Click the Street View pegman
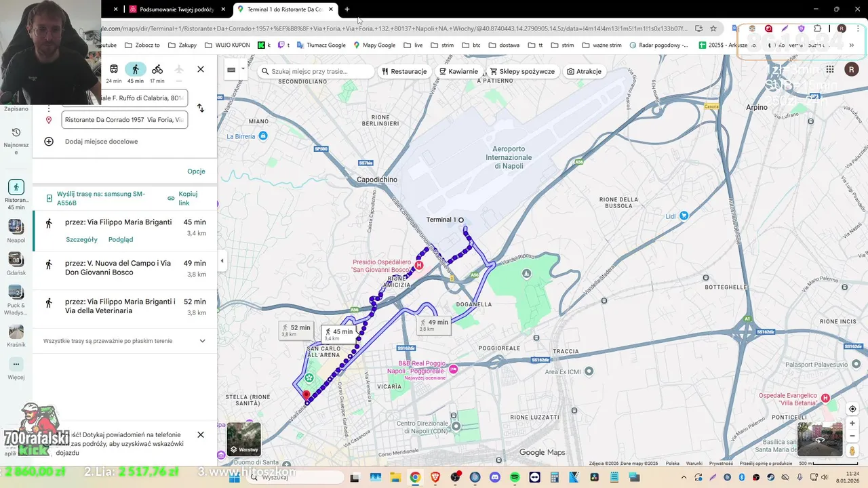Screen dimensions: 868x488 click(852, 451)
